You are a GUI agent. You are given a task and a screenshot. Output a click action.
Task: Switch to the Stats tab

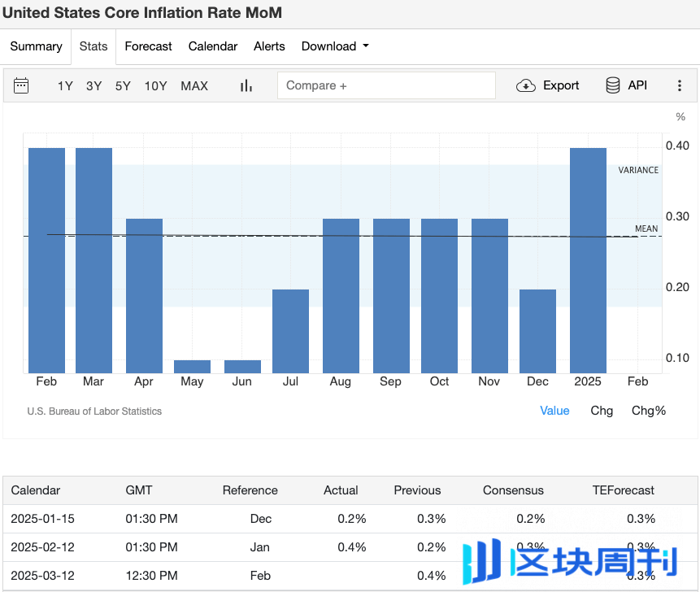(93, 46)
